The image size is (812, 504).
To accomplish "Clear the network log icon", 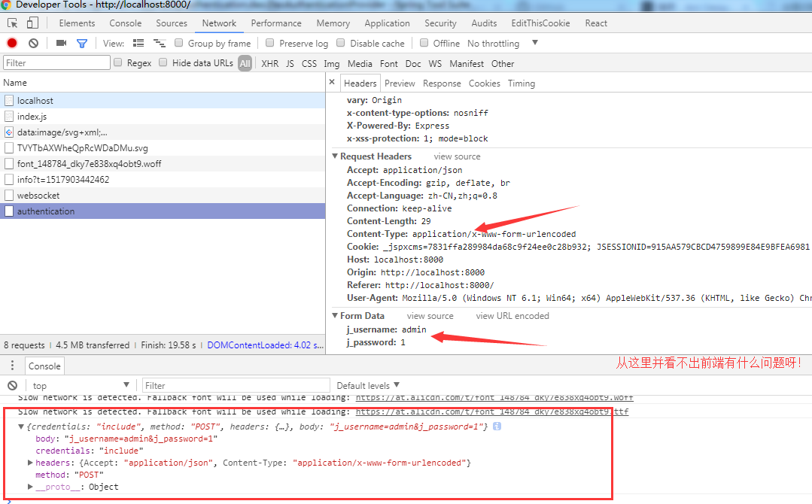I will tap(33, 43).
